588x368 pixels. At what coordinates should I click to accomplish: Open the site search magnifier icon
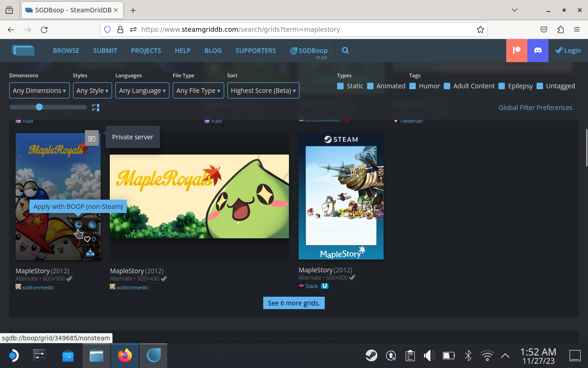pos(345,51)
